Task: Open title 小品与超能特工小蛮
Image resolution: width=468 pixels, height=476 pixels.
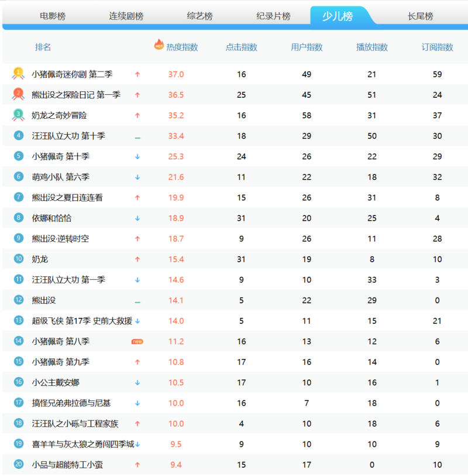Action: [x=67, y=465]
